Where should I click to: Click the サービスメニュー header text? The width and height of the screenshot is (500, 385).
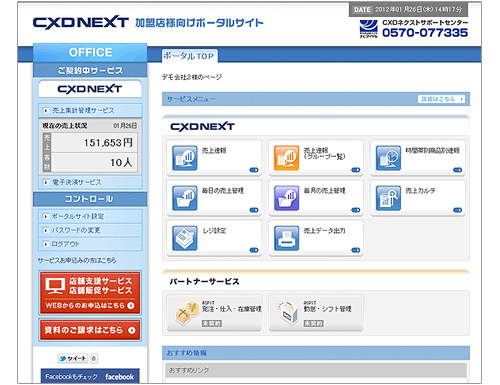tap(191, 99)
